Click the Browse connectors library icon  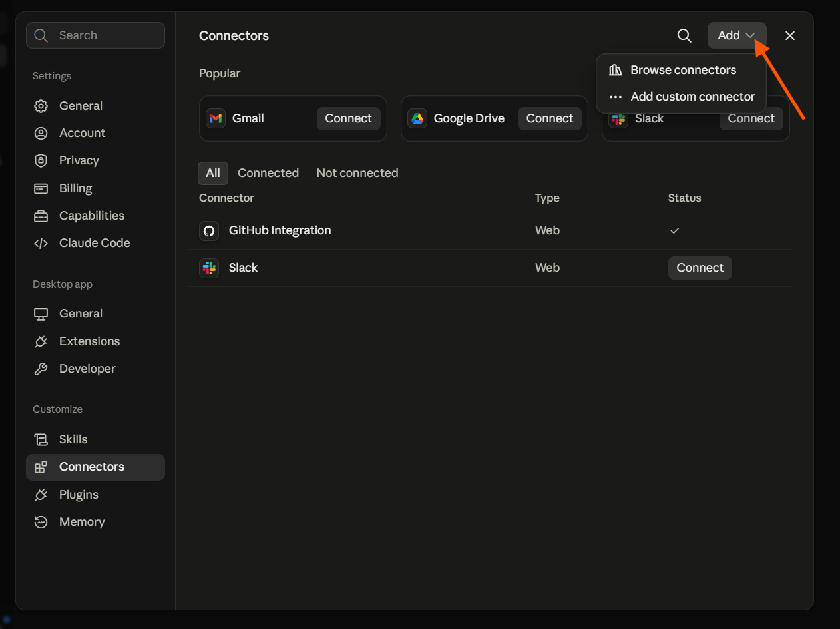click(x=616, y=70)
